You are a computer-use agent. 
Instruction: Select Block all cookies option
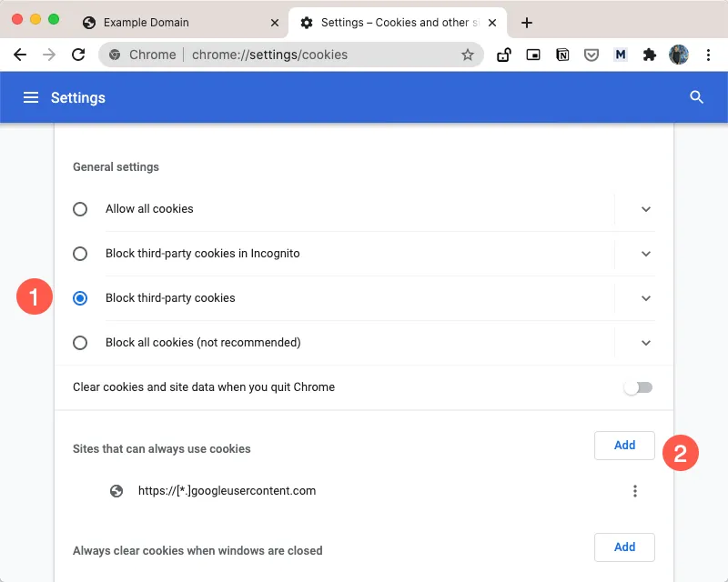click(x=79, y=343)
